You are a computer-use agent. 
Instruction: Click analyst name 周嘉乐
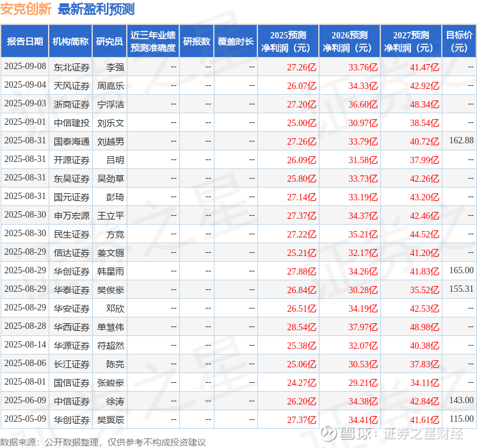pos(111,86)
